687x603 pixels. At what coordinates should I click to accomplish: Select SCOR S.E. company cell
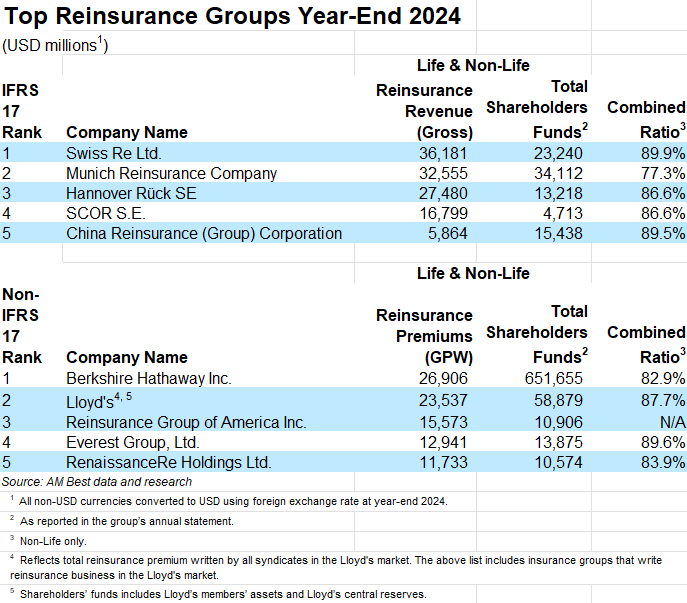pos(106,213)
